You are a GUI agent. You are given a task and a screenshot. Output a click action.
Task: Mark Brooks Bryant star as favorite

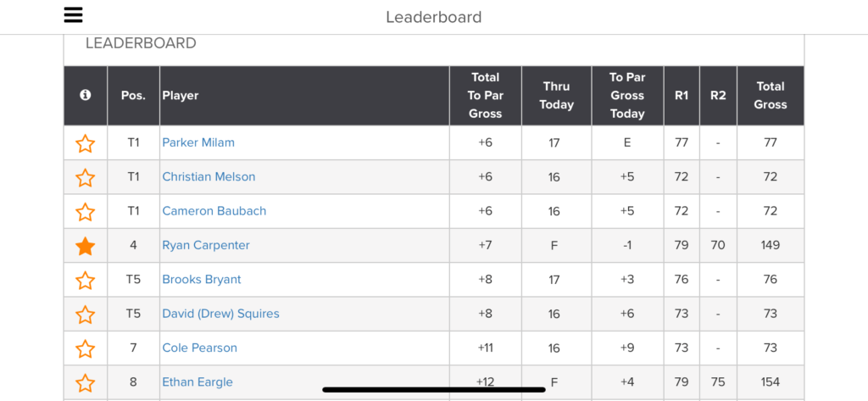[86, 280]
